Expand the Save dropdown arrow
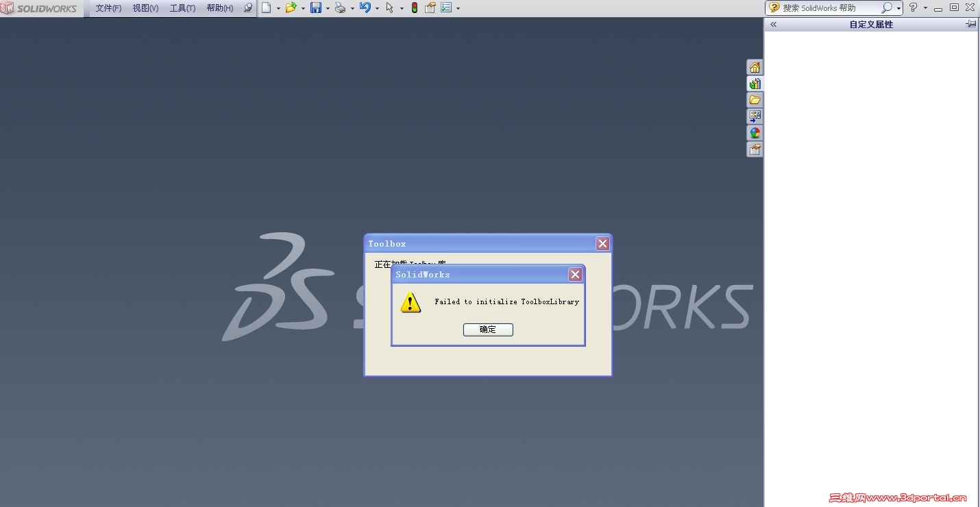The image size is (980, 507). point(328,9)
